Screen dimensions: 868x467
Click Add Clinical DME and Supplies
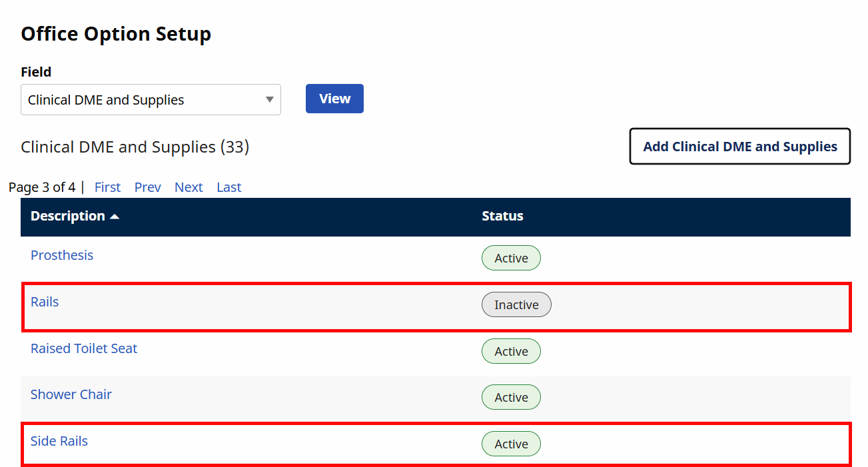pos(739,146)
